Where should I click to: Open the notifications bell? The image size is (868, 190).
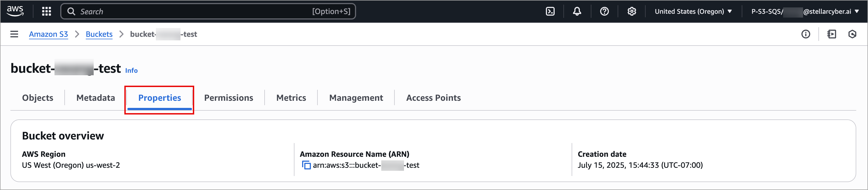point(577,12)
